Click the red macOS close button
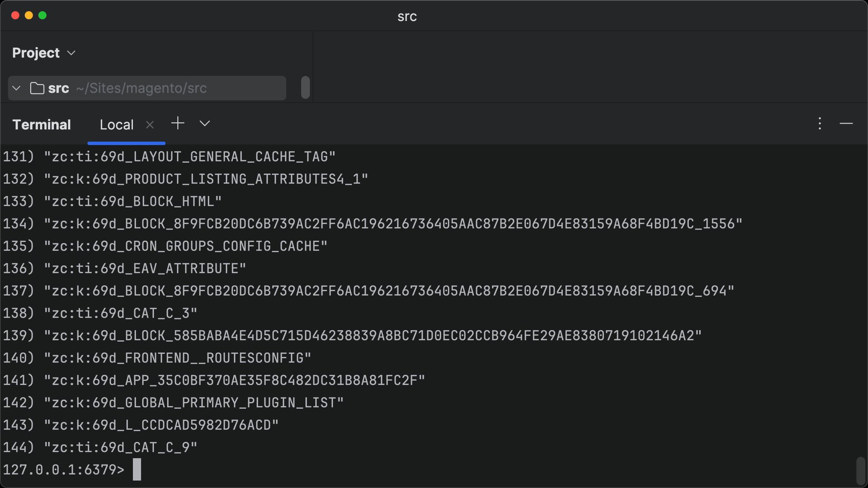The image size is (868, 488). click(x=15, y=15)
